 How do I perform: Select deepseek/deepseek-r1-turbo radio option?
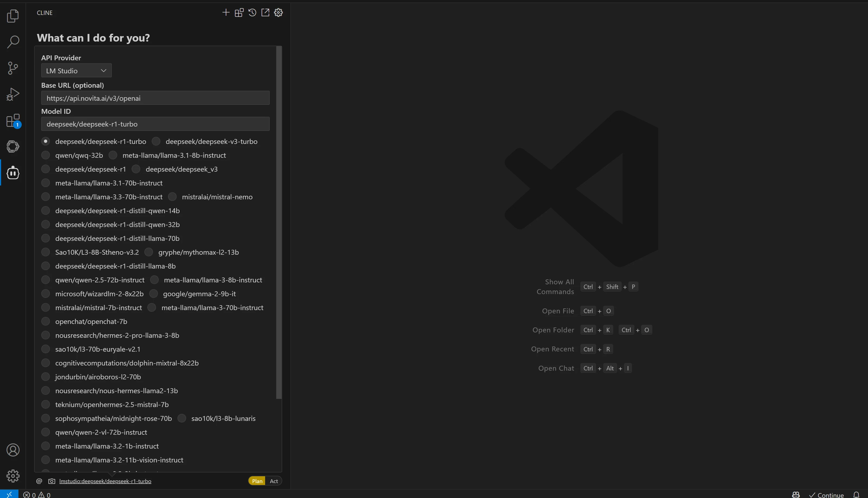click(46, 141)
